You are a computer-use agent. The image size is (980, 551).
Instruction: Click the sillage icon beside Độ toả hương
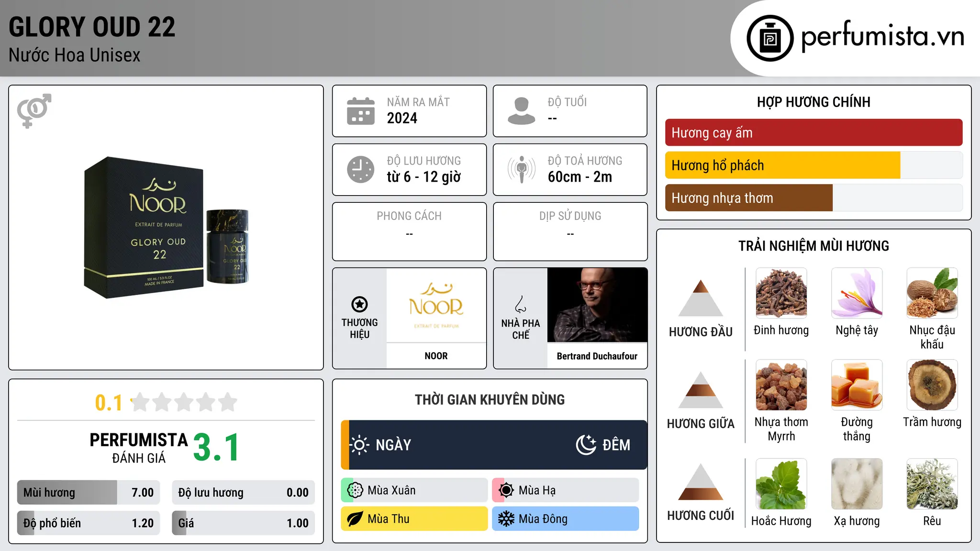pos(522,169)
